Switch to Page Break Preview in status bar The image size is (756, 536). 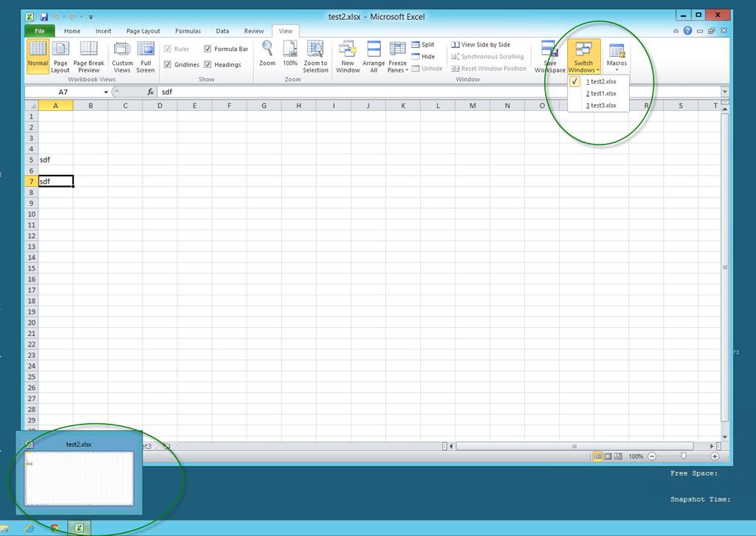pos(618,456)
